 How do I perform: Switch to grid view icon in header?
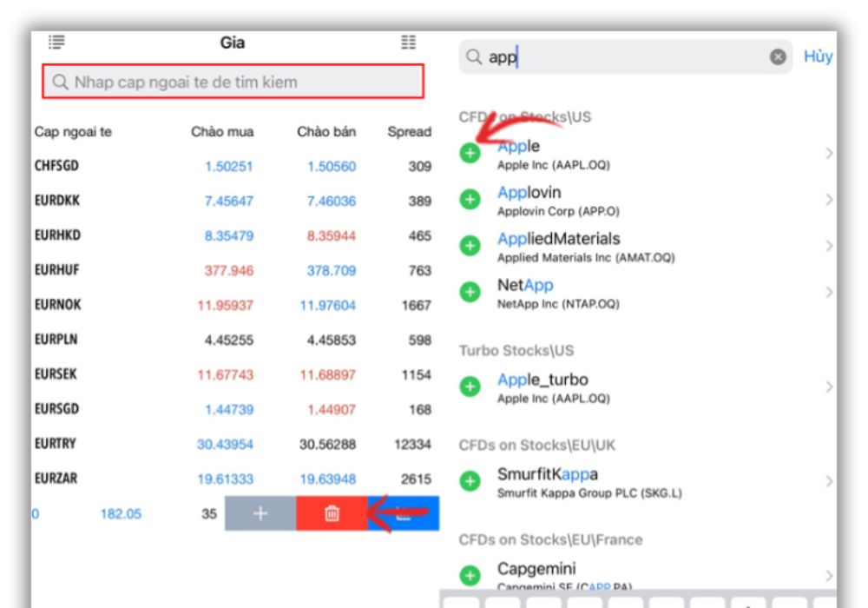409,42
